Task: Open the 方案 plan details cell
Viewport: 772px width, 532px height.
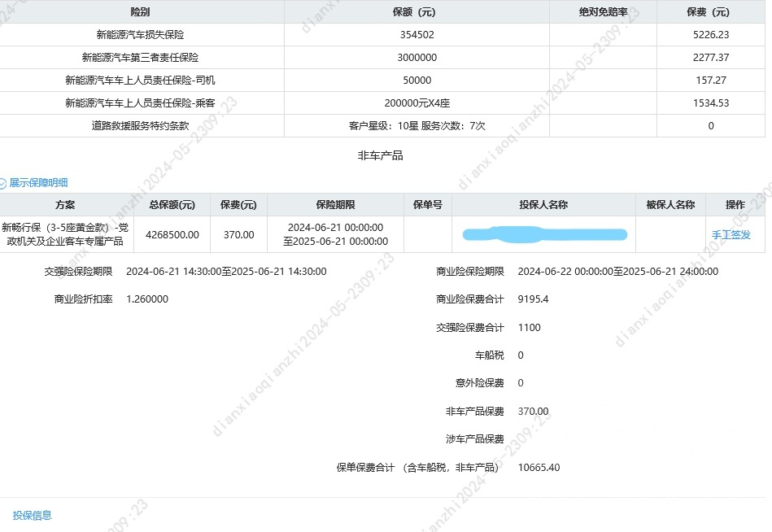Action: (x=65, y=234)
